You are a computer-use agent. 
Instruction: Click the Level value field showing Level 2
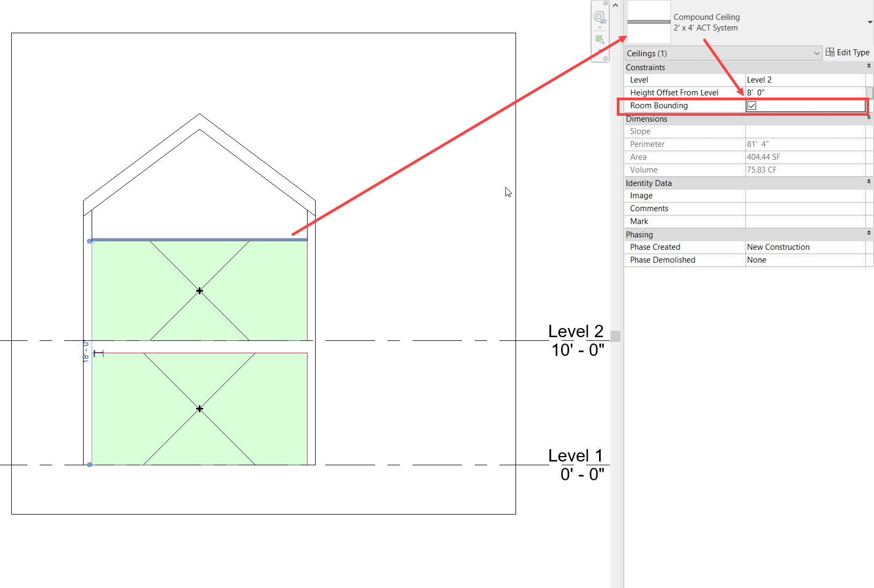point(805,80)
